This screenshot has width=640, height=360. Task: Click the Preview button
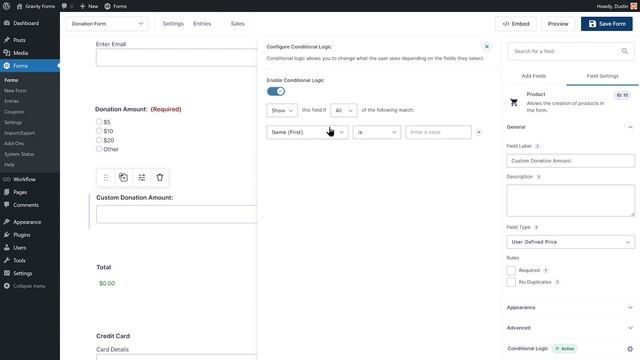(x=558, y=24)
